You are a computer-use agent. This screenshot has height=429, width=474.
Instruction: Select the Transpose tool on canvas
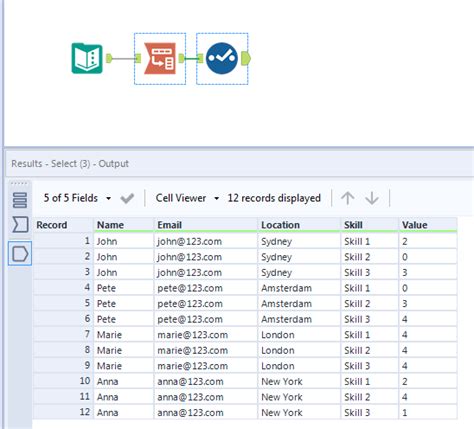(160, 58)
